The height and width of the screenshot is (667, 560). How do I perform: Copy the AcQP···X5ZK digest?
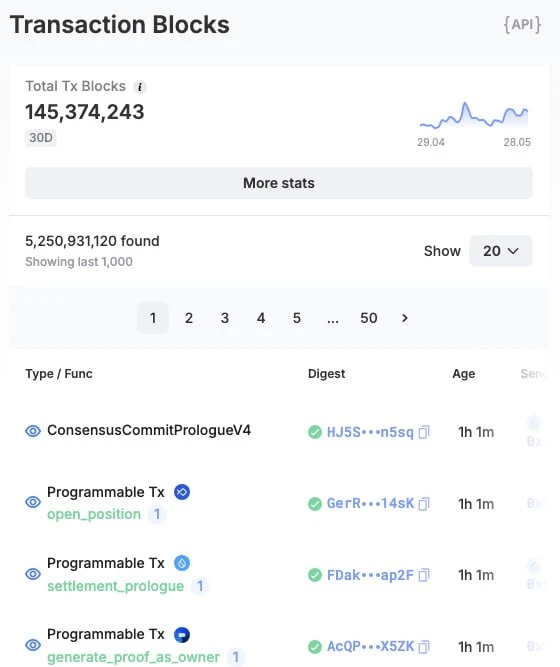tap(424, 647)
